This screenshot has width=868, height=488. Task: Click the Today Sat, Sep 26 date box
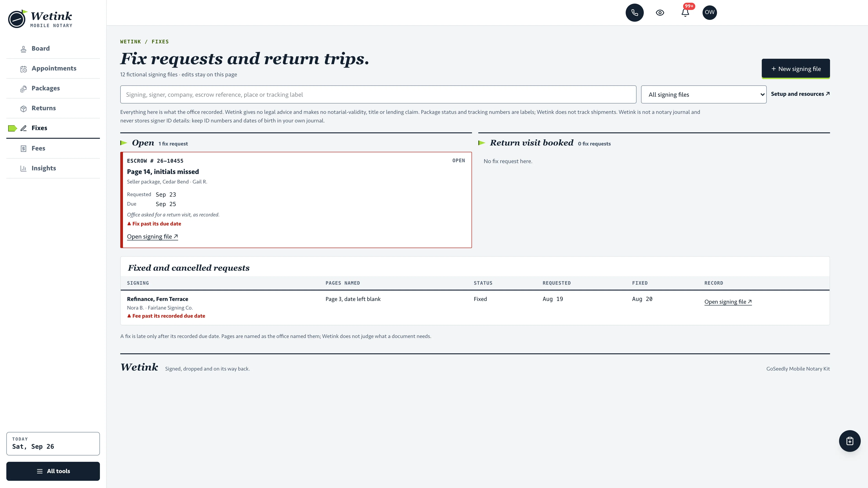(x=53, y=443)
